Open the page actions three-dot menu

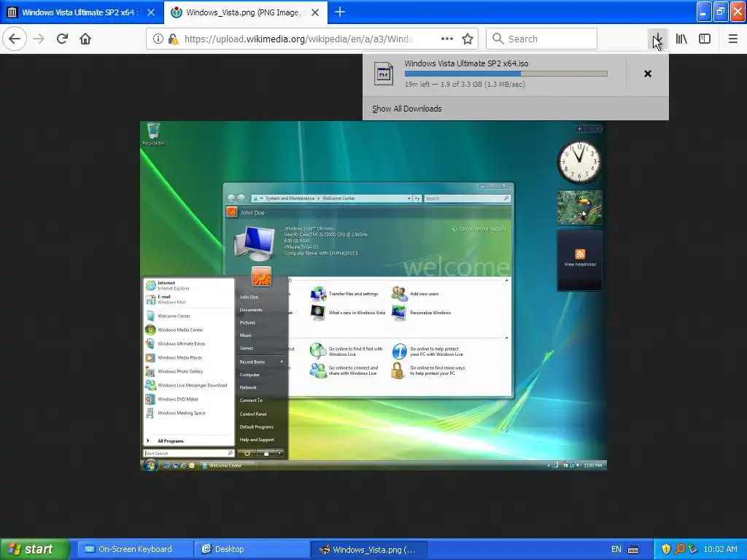point(447,39)
